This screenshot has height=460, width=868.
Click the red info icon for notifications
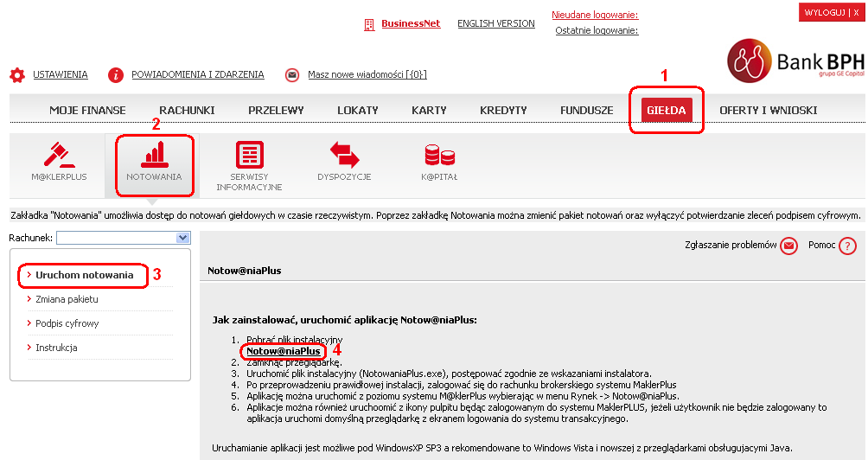(x=115, y=74)
